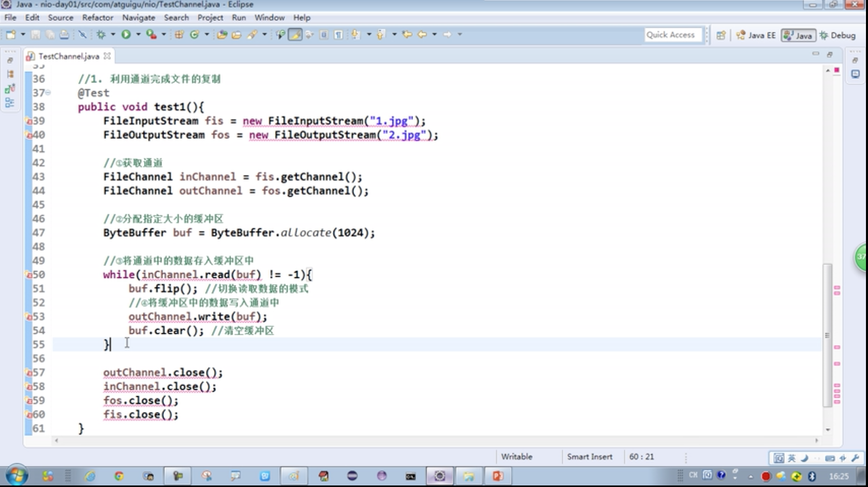Open the Project menu
Screen dimensions: 868x487
[x=210, y=17]
